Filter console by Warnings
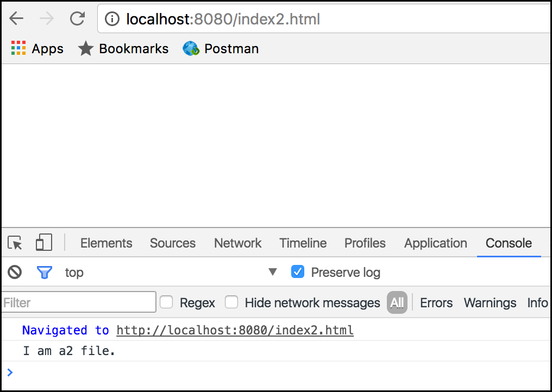 (x=490, y=303)
